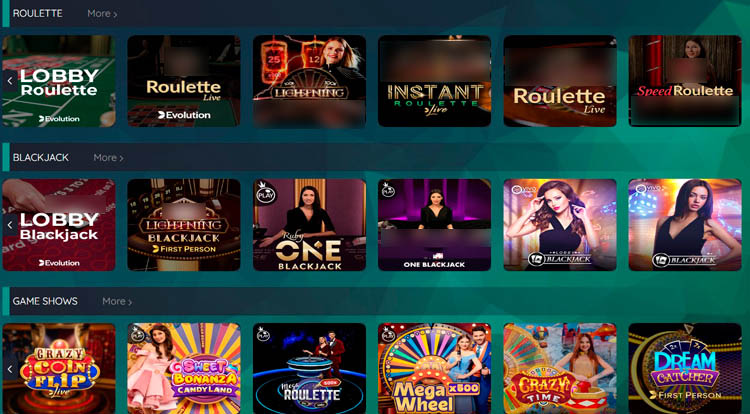This screenshot has width=750, height=414.
Task: Open the Lobby Blackjack tile
Action: 59,225
